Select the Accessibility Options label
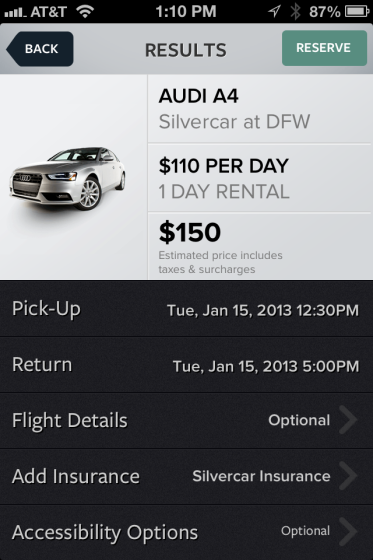Viewport: 373px width, 560px height. coord(105,532)
